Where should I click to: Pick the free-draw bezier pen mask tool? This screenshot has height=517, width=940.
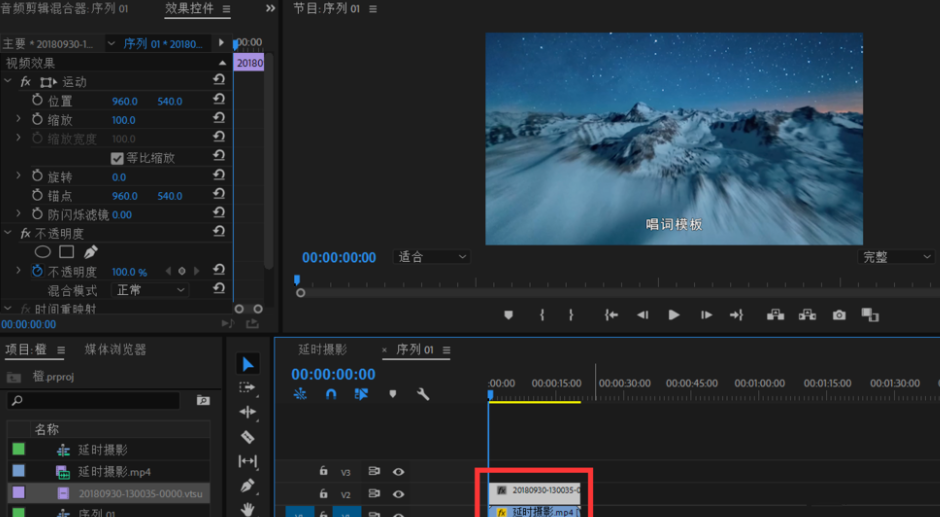click(x=91, y=252)
